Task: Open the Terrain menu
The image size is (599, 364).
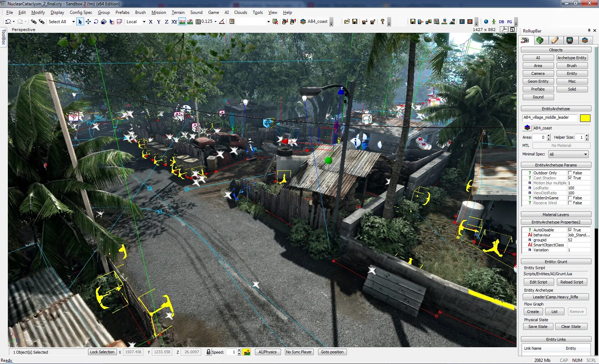Action: tap(178, 12)
